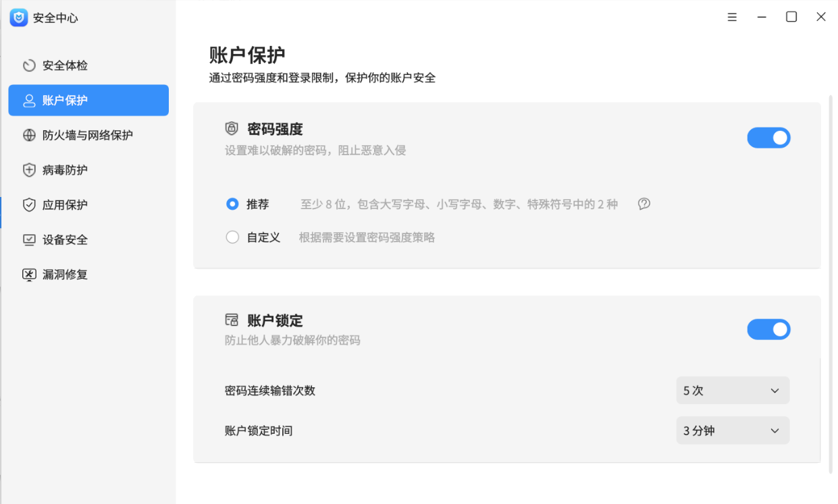Click the 病毒防护 shield icon

pyautogui.click(x=29, y=170)
